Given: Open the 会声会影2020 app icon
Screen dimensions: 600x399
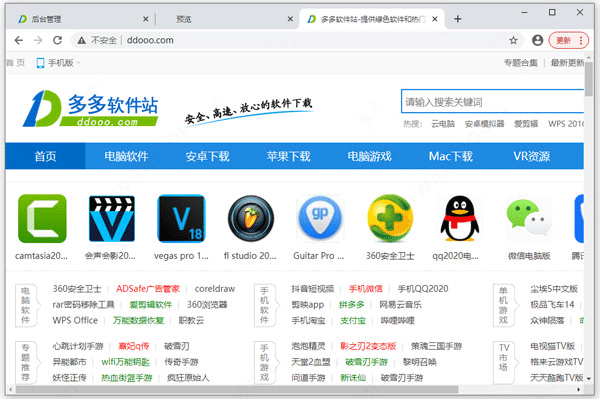Looking at the screenshot, I should [112, 218].
